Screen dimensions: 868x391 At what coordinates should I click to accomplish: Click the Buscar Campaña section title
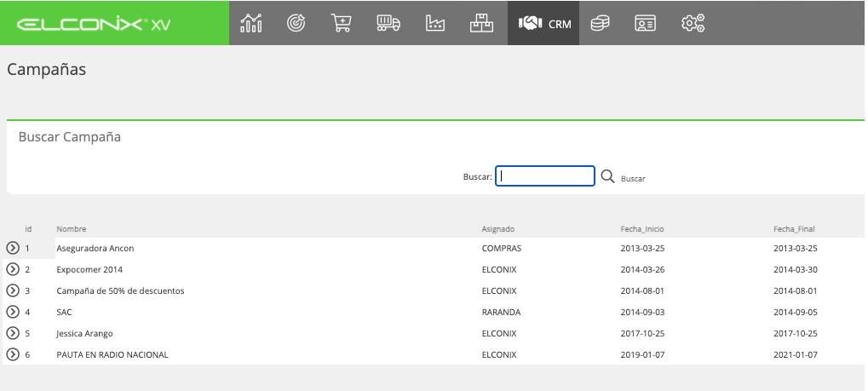70,137
